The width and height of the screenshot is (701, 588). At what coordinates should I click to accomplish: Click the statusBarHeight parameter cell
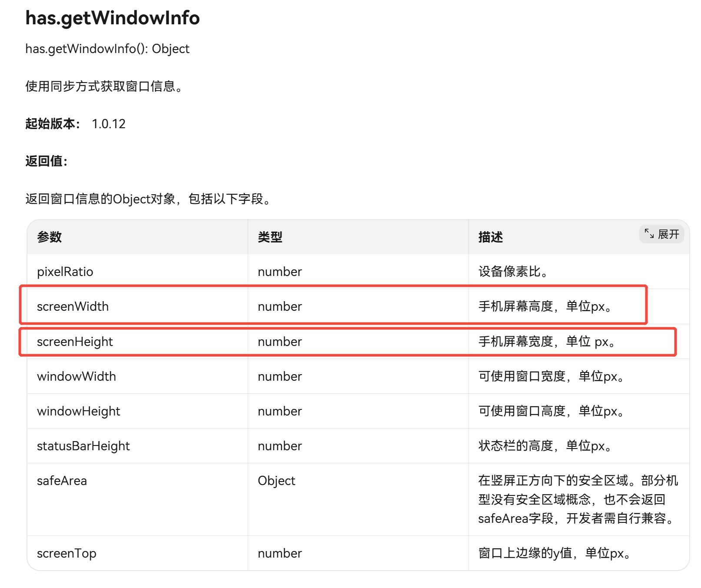point(83,446)
